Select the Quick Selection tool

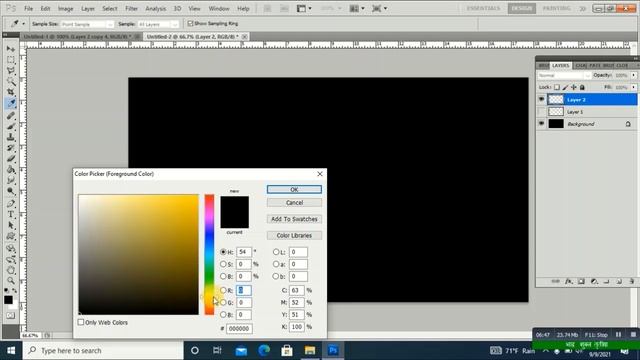(x=11, y=82)
